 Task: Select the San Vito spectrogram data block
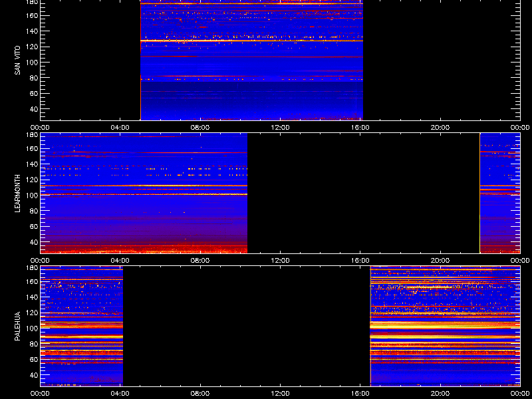coord(251,60)
